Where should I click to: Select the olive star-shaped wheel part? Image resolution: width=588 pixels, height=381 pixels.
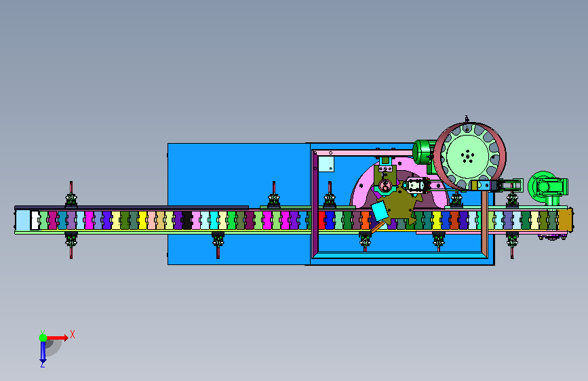click(401, 204)
